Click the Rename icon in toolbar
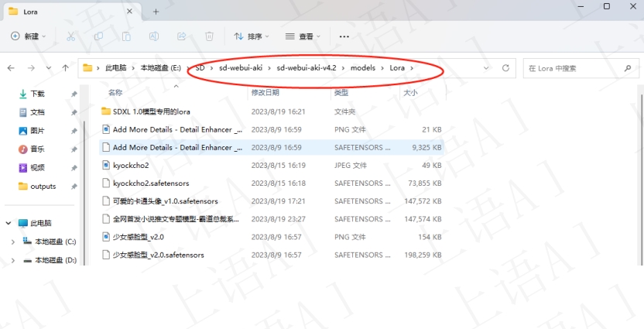The height and width of the screenshot is (329, 644). point(154,36)
